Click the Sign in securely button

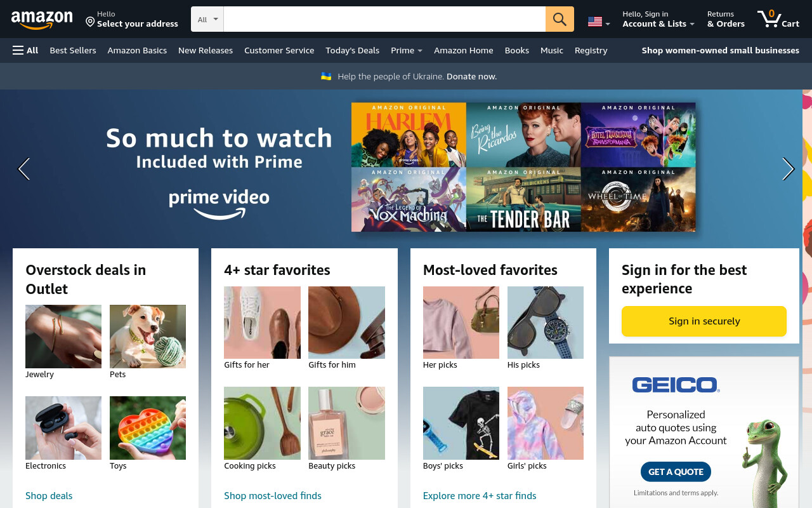tap(704, 321)
